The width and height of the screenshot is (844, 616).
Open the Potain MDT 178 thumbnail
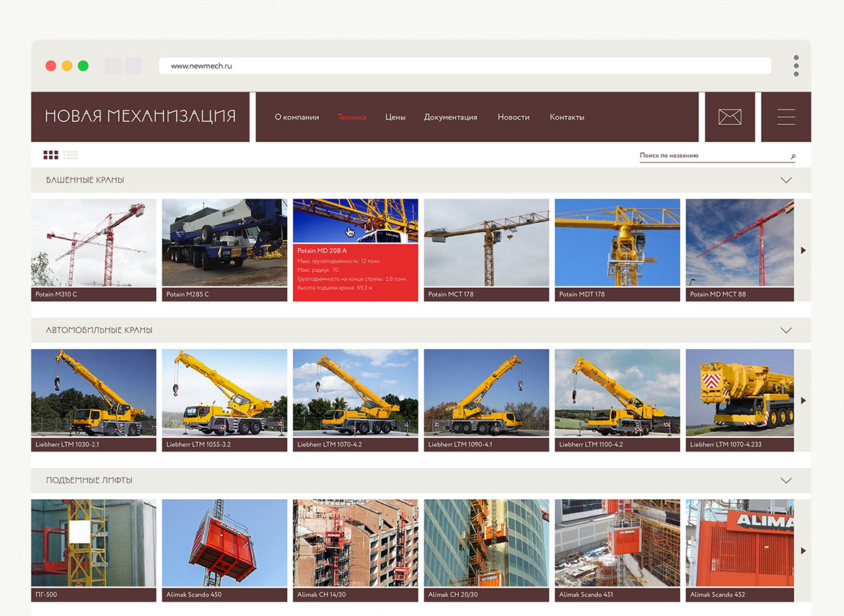617,250
